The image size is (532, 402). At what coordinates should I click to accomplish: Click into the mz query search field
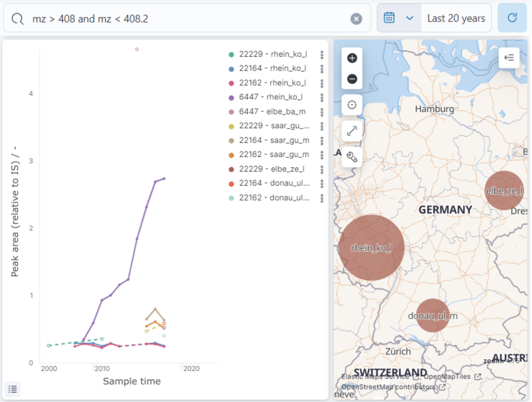point(186,19)
